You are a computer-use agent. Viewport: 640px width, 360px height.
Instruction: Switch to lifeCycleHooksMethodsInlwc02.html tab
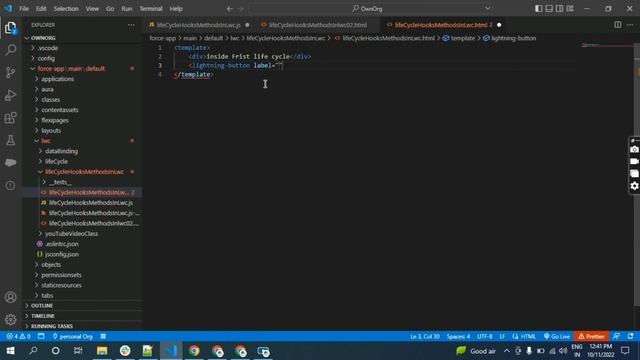[318, 25]
